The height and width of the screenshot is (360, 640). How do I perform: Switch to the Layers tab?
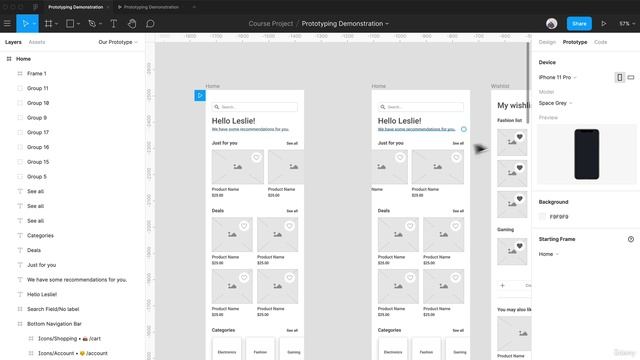(x=13, y=42)
